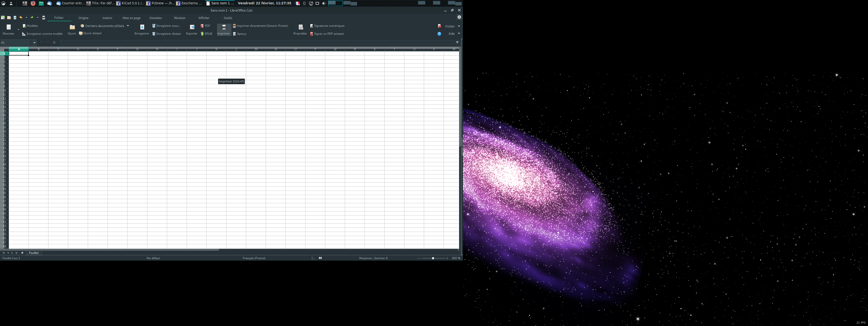This screenshot has height=326, width=868.
Task: Click the volume speaker tray icon
Action: tap(324, 3)
